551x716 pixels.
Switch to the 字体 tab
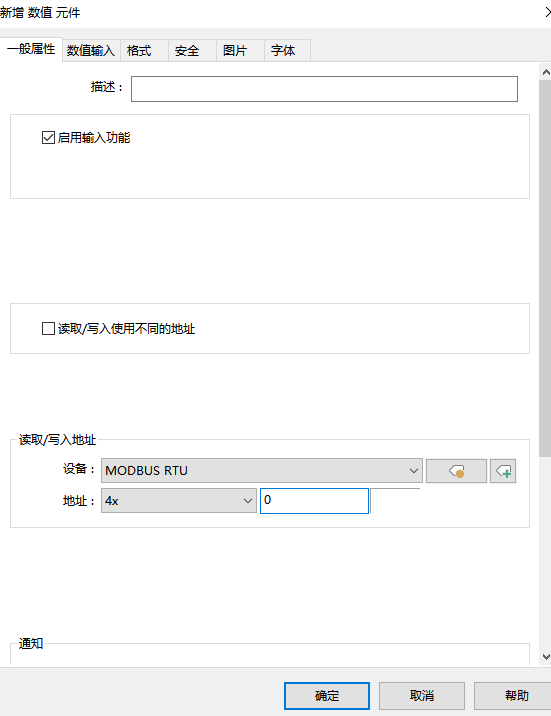[288, 50]
